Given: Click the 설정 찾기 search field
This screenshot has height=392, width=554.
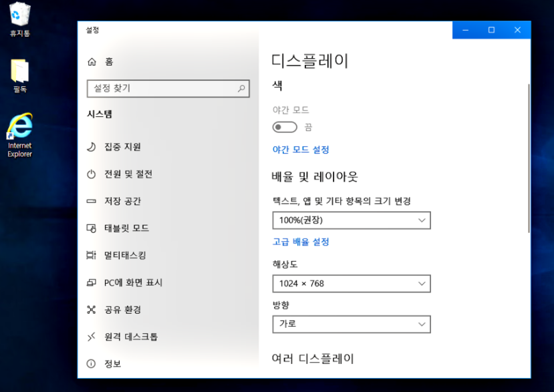Looking at the screenshot, I should 168,88.
